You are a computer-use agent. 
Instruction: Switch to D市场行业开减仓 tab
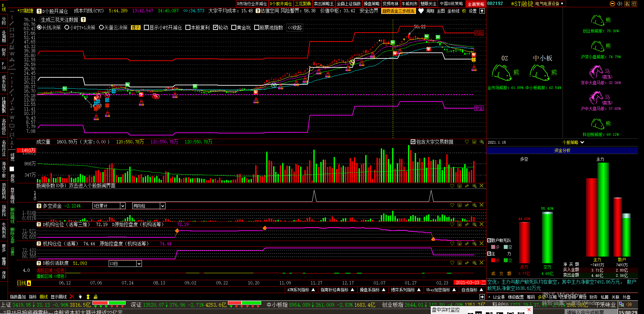pos(252,4)
